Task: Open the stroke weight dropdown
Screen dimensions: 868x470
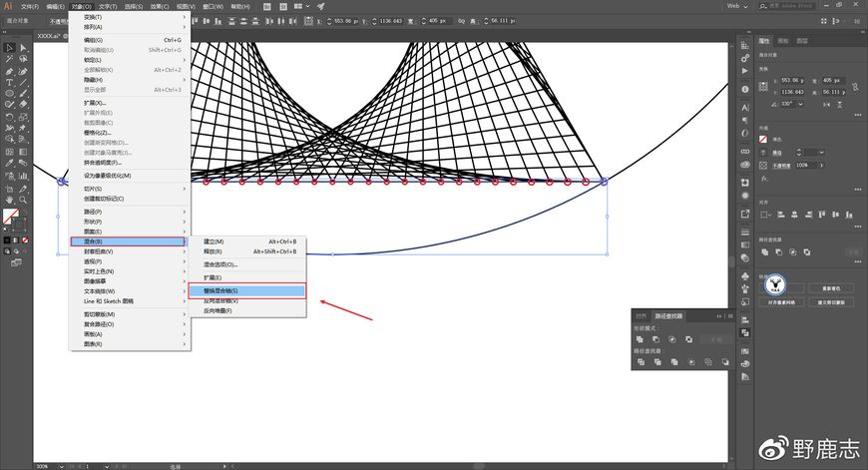Action: click(821, 153)
